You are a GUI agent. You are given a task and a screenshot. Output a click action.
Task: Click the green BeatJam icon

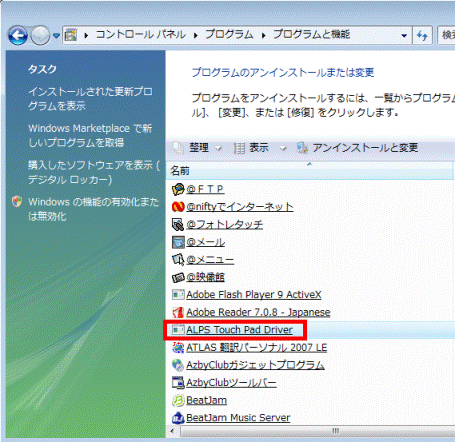178,400
